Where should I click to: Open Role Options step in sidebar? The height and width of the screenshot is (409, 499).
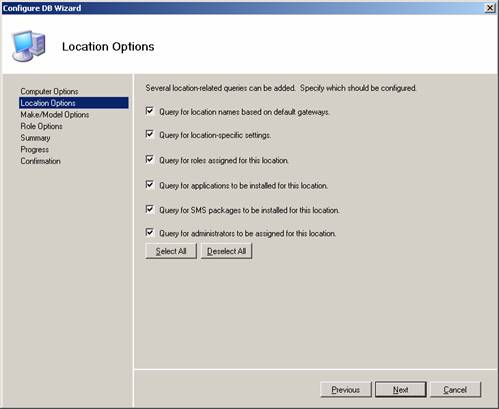pyautogui.click(x=41, y=126)
